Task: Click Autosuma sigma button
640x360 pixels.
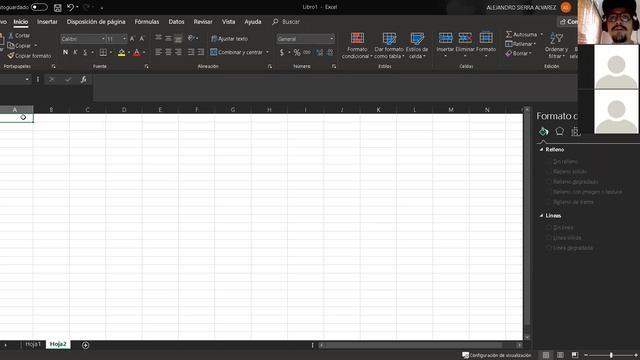Action: (x=522, y=34)
